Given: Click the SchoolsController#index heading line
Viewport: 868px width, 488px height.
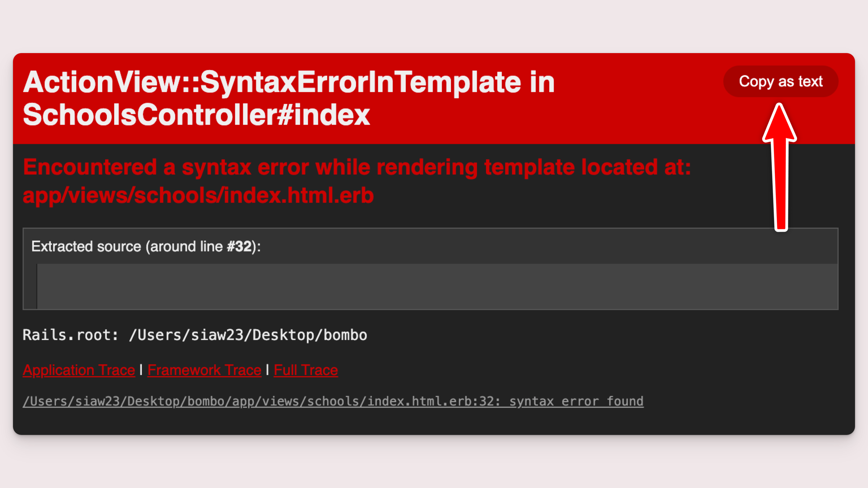Looking at the screenshot, I should (196, 115).
